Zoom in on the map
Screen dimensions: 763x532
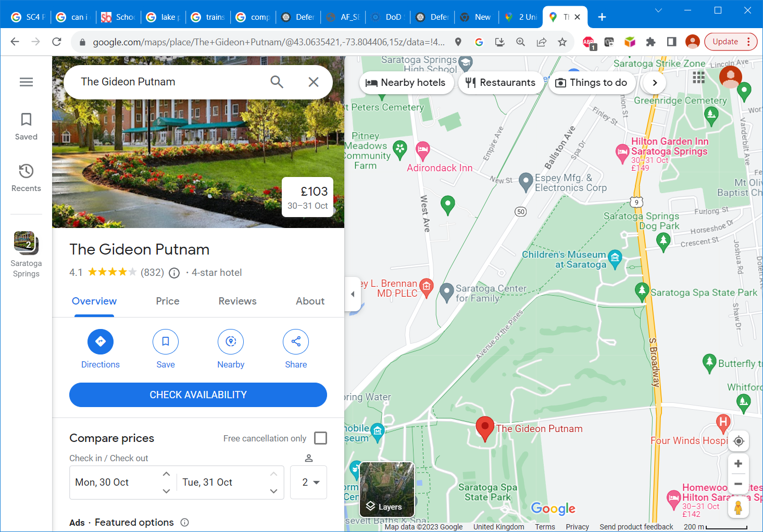click(738, 464)
